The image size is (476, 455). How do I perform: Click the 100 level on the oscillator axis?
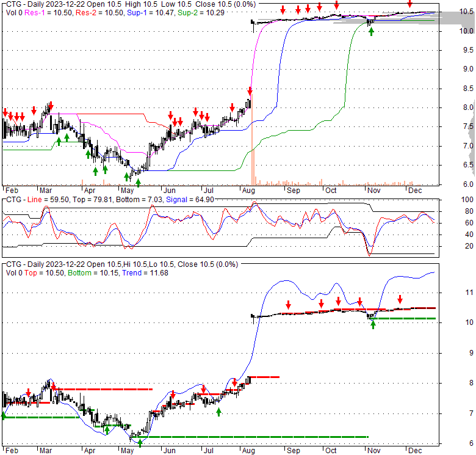click(x=467, y=200)
